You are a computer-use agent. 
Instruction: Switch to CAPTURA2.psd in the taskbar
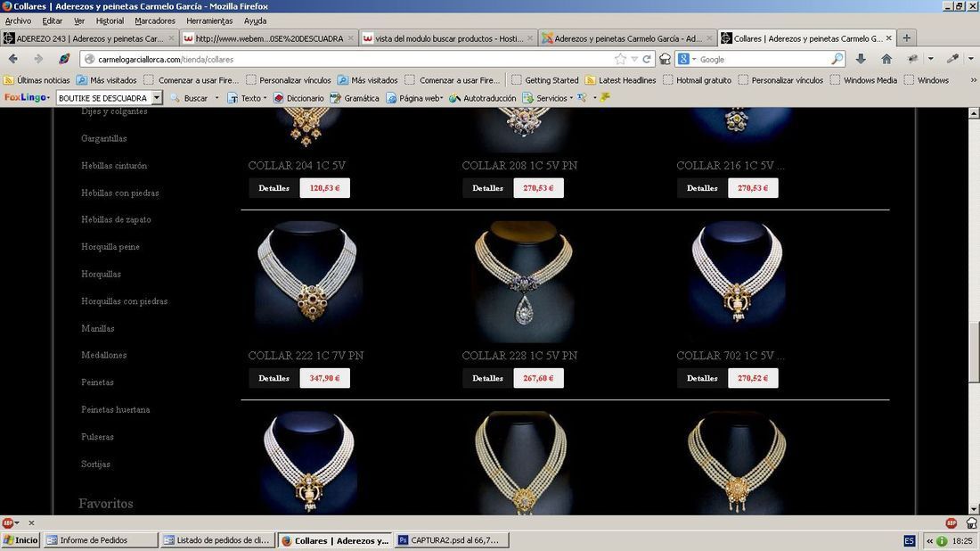point(452,540)
